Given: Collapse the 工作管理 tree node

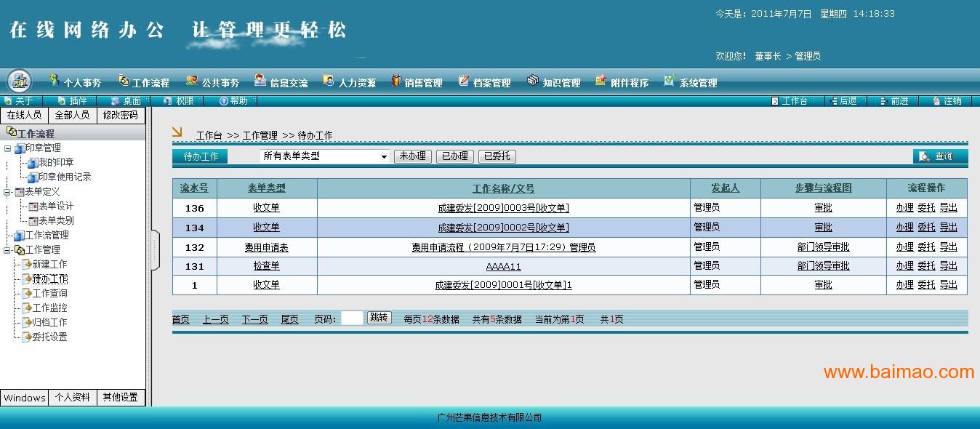Looking at the screenshot, I should click(8, 250).
